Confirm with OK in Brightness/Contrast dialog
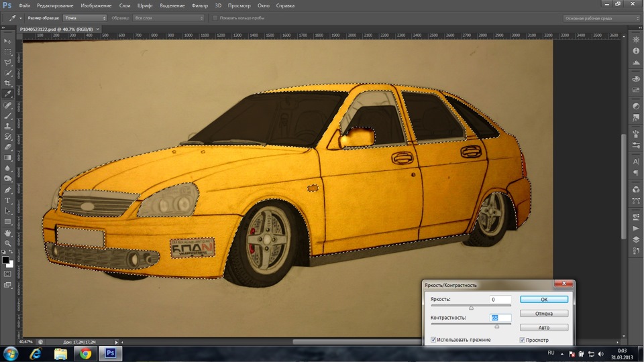 544,300
